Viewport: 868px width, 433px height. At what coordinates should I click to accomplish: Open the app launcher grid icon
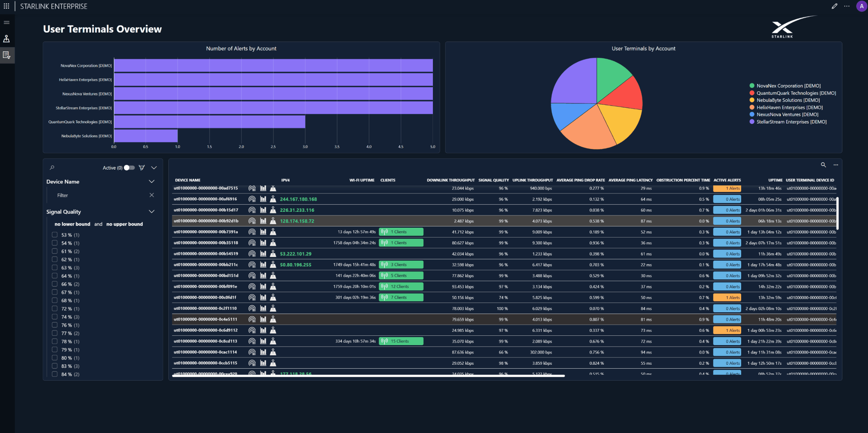7,6
